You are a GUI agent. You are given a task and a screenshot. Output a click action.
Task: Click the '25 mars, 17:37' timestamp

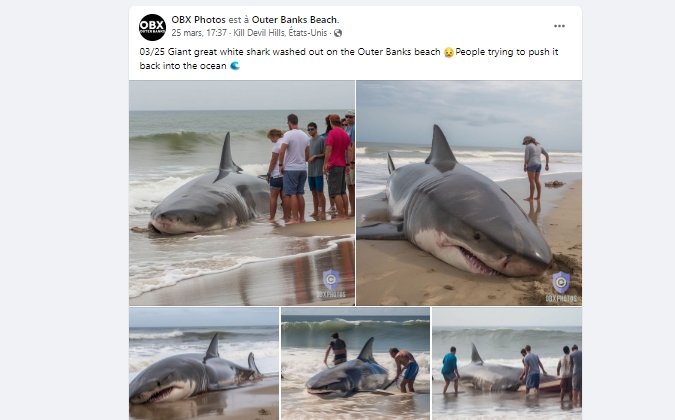click(x=199, y=33)
